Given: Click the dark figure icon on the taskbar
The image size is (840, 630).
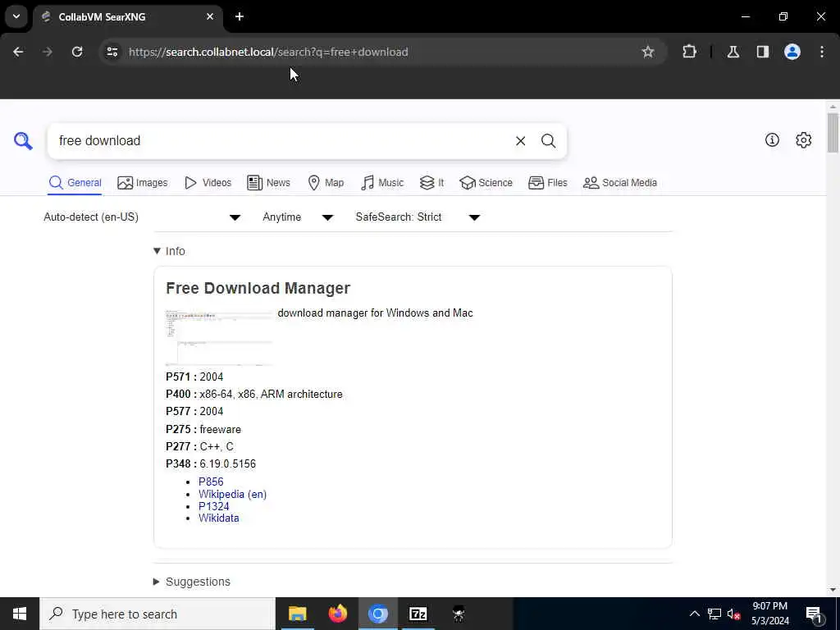Looking at the screenshot, I should point(458,614).
